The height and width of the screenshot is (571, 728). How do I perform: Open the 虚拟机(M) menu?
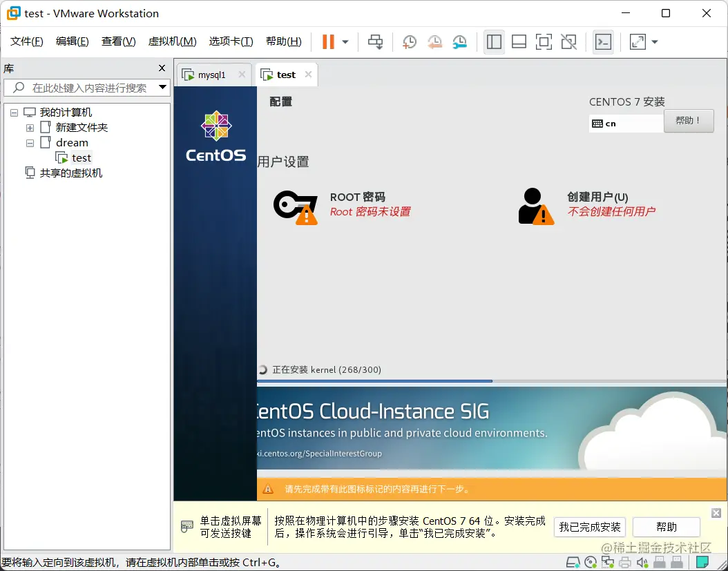172,42
